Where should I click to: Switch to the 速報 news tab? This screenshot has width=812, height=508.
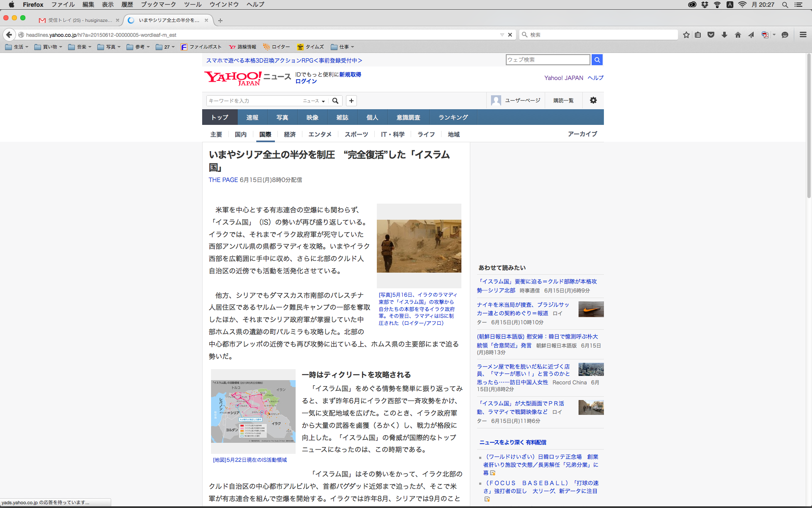click(x=252, y=117)
